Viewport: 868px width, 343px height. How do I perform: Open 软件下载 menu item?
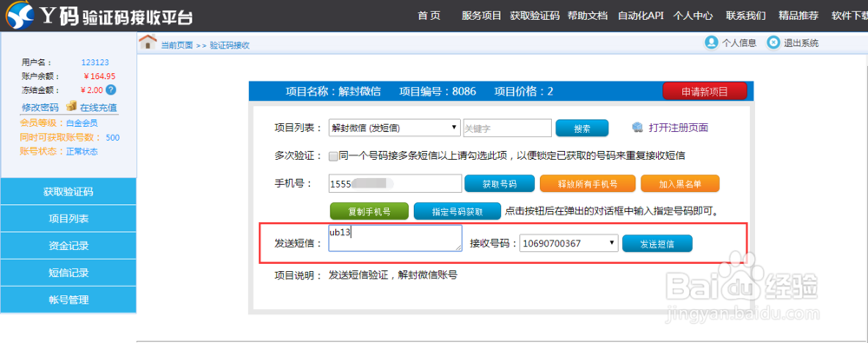[849, 16]
